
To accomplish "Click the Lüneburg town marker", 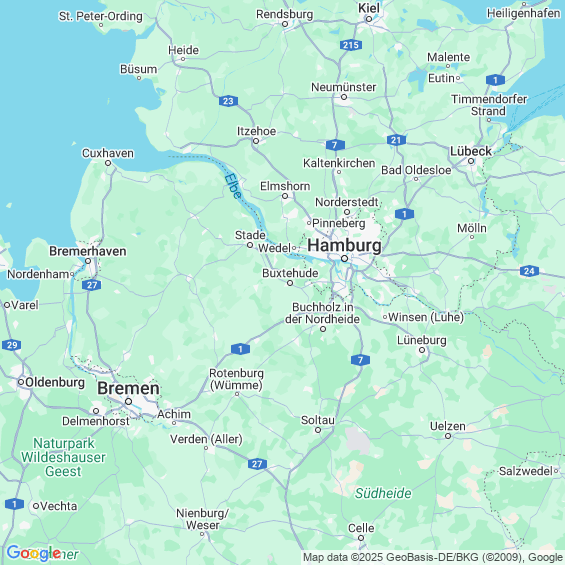I will coord(422,350).
